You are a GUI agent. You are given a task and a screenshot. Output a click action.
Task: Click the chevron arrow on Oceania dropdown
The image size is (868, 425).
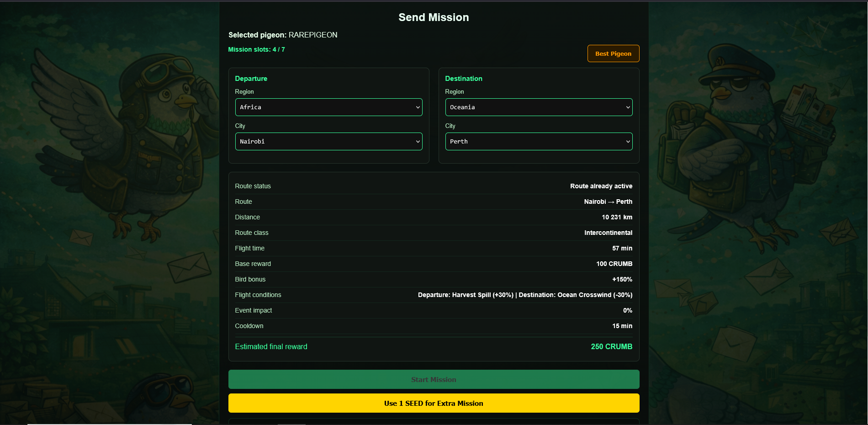click(x=628, y=107)
